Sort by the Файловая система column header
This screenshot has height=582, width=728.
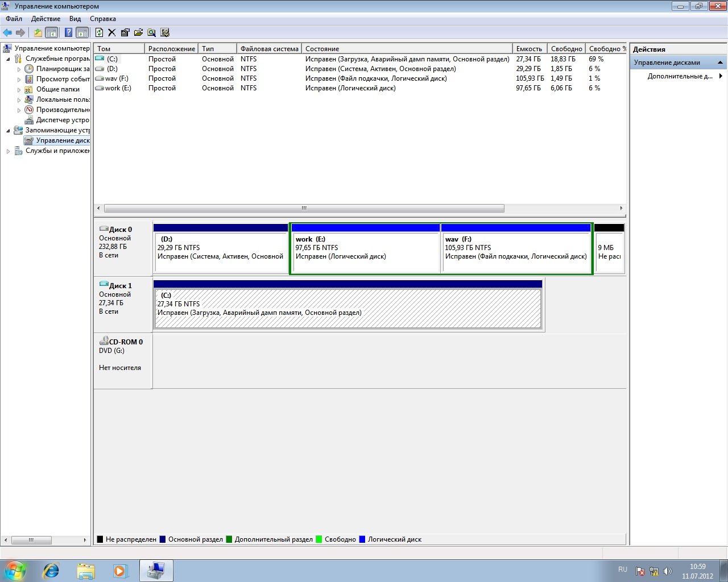[269, 49]
